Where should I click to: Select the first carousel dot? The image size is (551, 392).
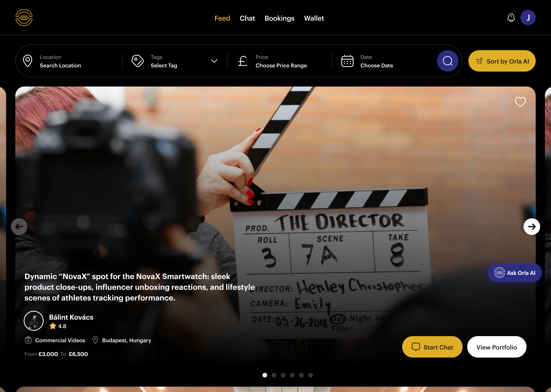(265, 375)
